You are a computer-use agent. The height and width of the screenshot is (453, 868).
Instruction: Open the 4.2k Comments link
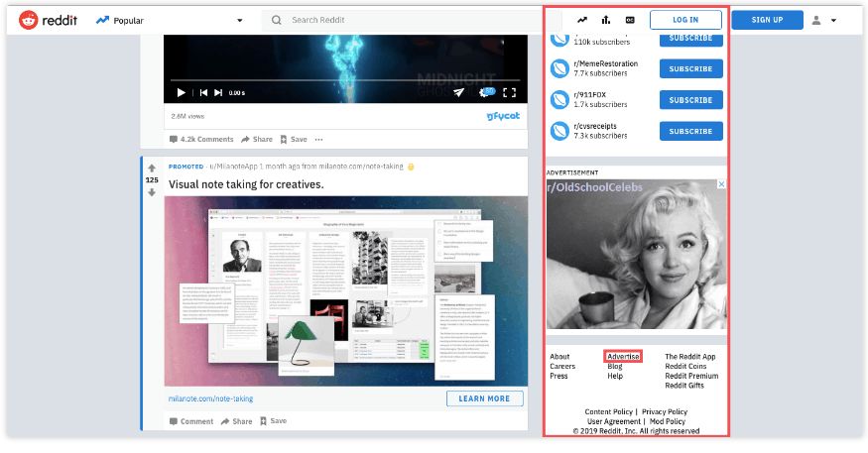[x=201, y=140]
